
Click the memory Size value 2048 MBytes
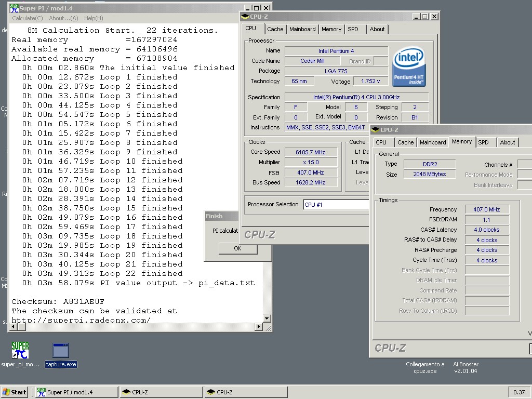(x=430, y=175)
